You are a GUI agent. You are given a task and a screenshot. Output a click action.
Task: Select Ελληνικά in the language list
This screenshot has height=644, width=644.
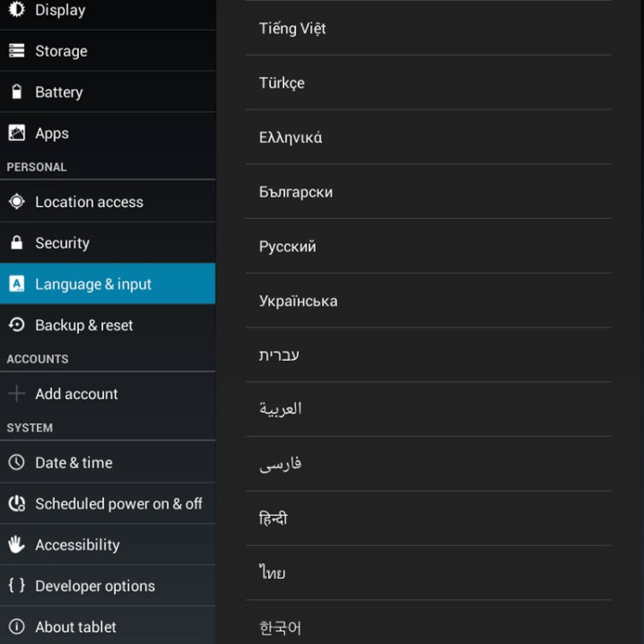(428, 137)
